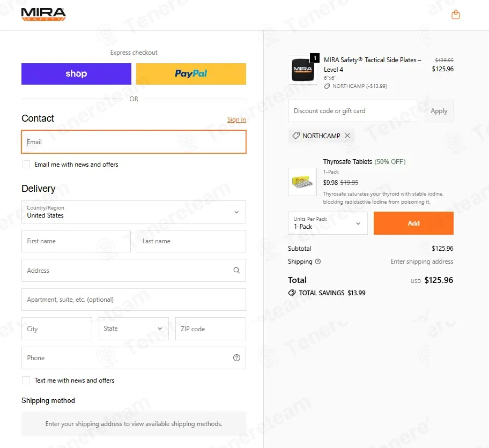Click the NORTHCAMP (-$13.99) discount line
The height and width of the screenshot is (448, 489).
(360, 86)
